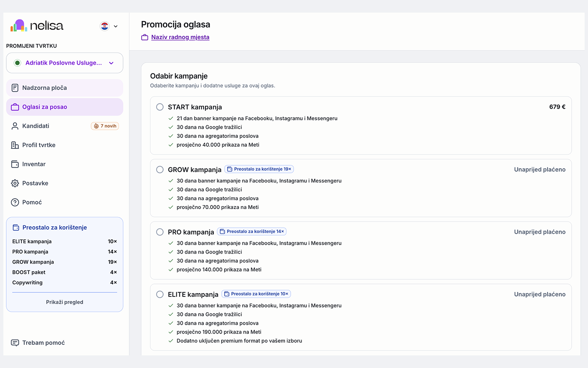The height and width of the screenshot is (368, 588).
Task: Click the 7 novih badge
Action: click(105, 126)
